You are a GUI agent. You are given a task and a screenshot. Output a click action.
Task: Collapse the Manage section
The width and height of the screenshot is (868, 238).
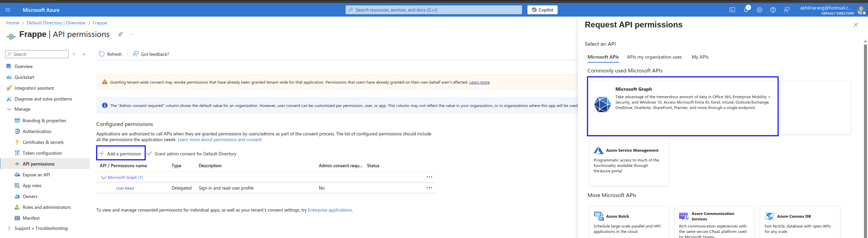pyautogui.click(x=9, y=109)
